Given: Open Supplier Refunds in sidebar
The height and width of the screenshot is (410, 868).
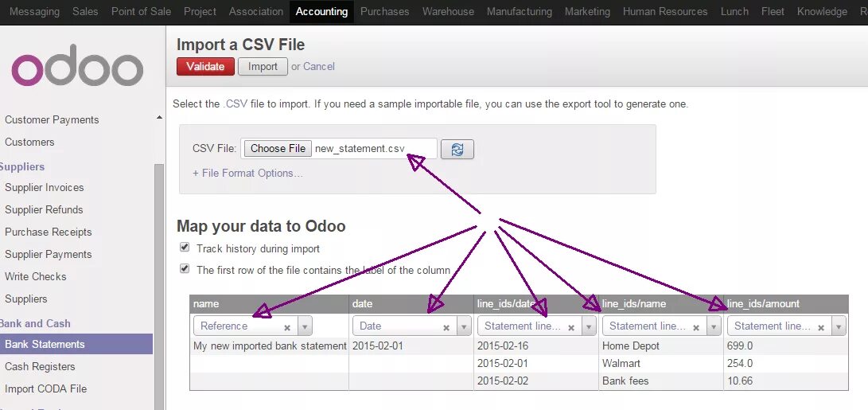Looking at the screenshot, I should tap(44, 209).
